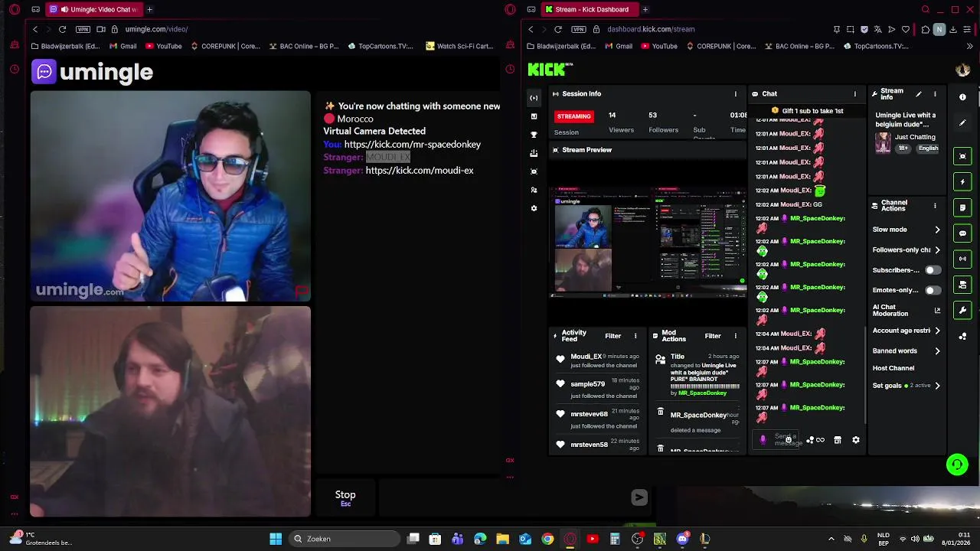Open AI Chat Moderation external link
980x551 pixels.
coord(937,310)
